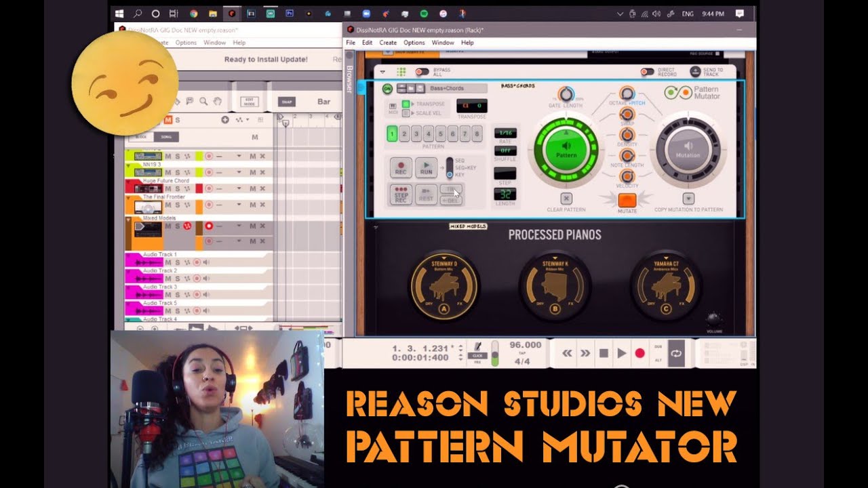This screenshot has height=488, width=868.
Task: Click the add track plus icon
Action: 225,120
